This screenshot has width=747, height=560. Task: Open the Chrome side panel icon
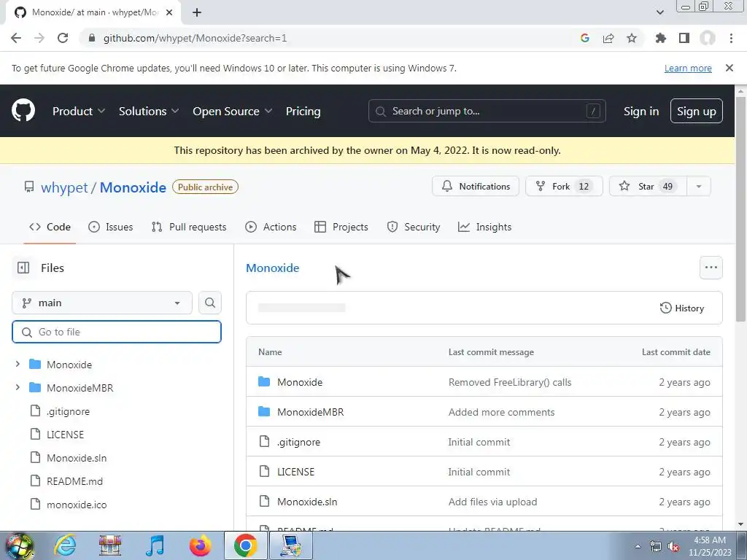[684, 38]
